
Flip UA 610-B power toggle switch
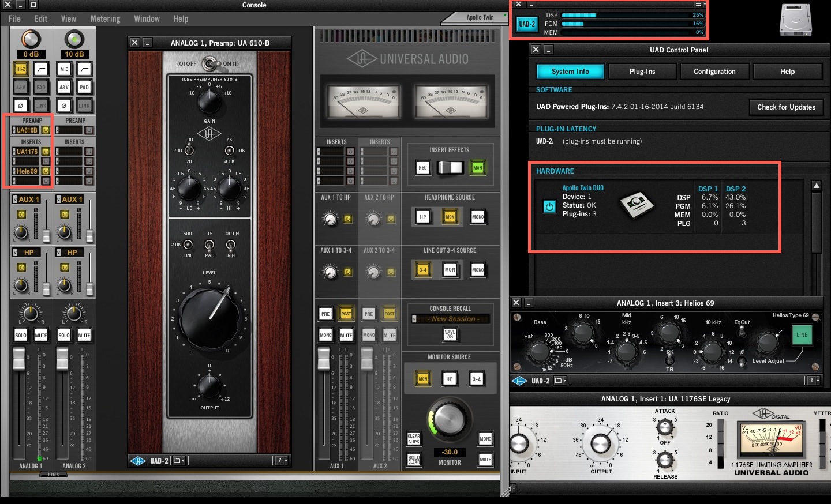click(x=210, y=63)
